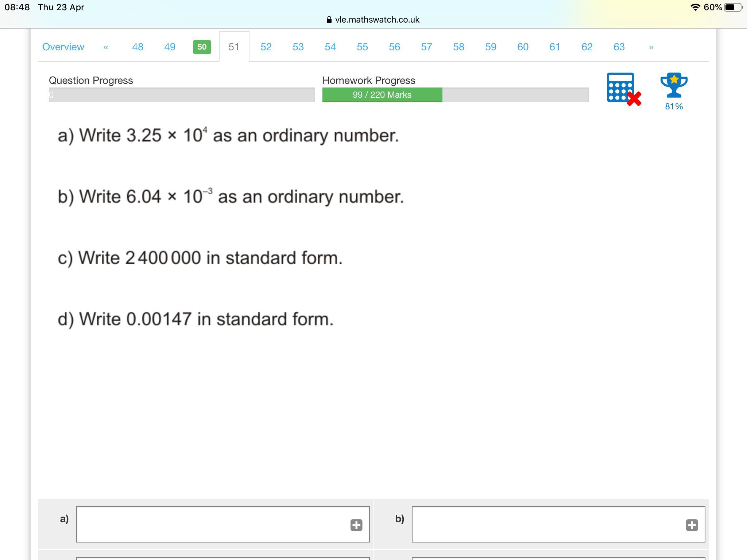Open the completed question 50 tab
Image resolution: width=747 pixels, height=560 pixels.
pos(202,47)
